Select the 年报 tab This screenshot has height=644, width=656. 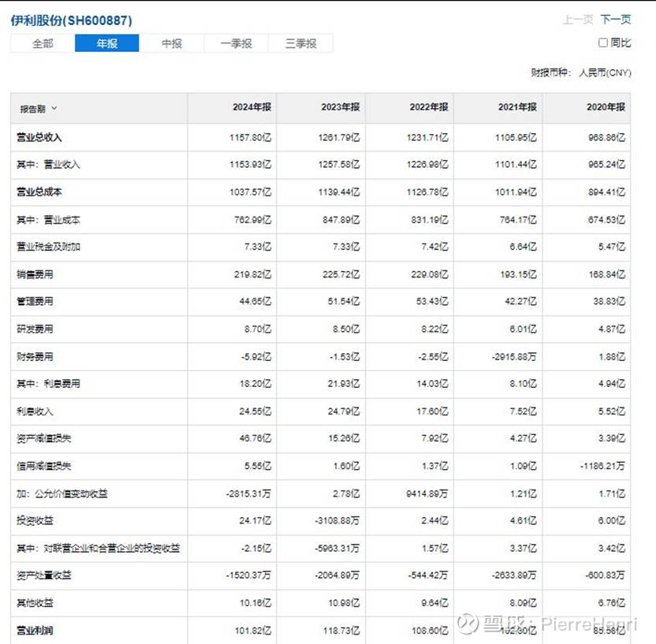(107, 43)
